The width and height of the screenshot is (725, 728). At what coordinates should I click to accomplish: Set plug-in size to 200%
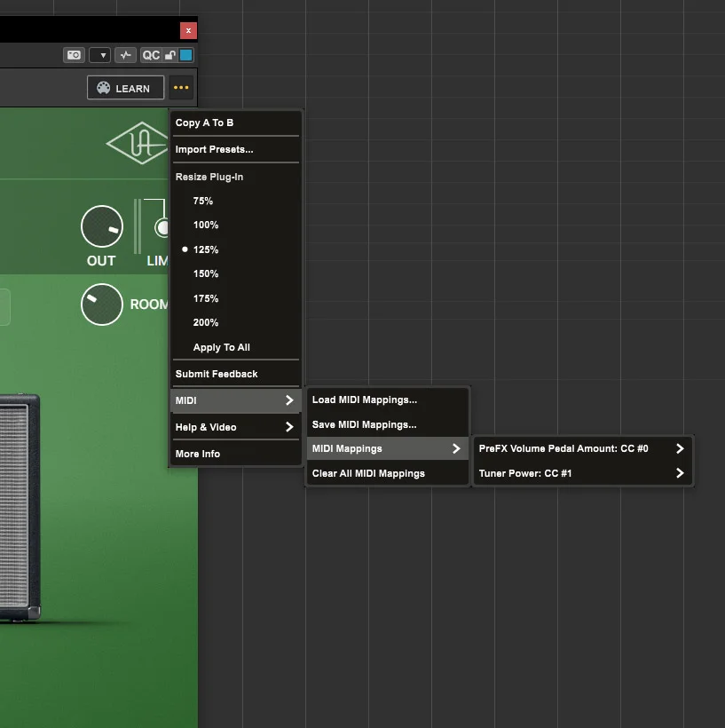(236, 322)
